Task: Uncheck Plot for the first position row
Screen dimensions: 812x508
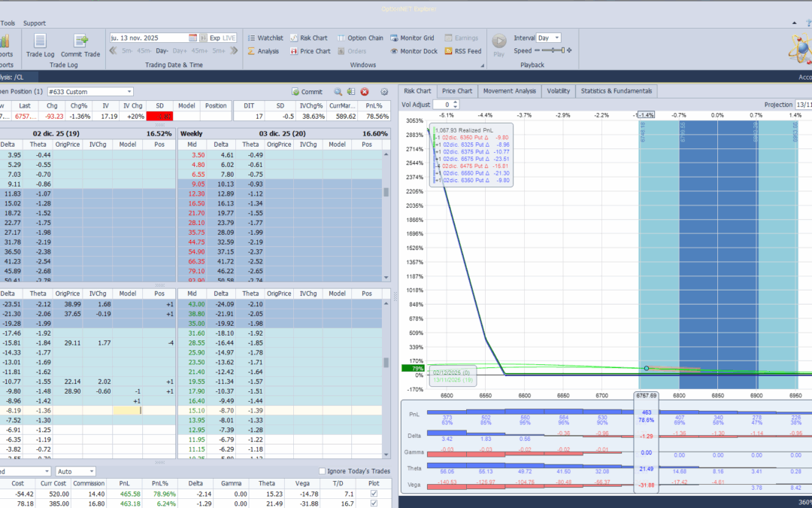Action: (x=374, y=493)
